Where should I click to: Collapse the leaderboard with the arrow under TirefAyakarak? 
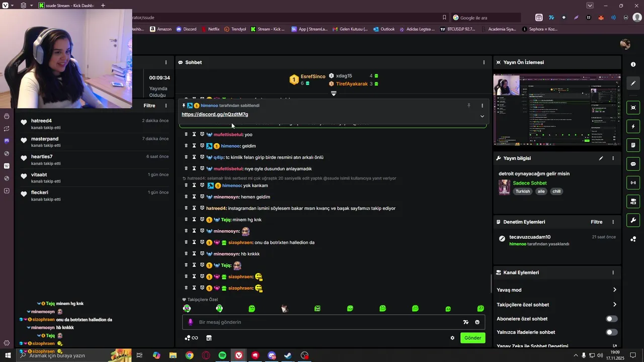334,94
